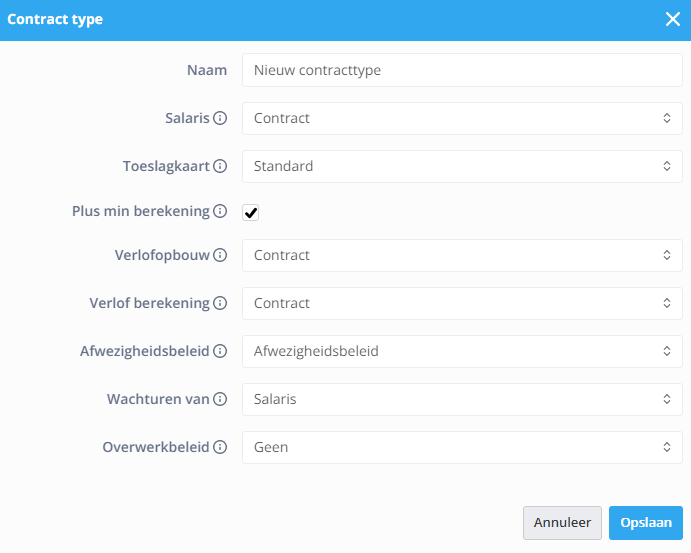This screenshot has height=553, width=691.
Task: Click the Plus min berekening info icon
Action: pyautogui.click(x=220, y=211)
